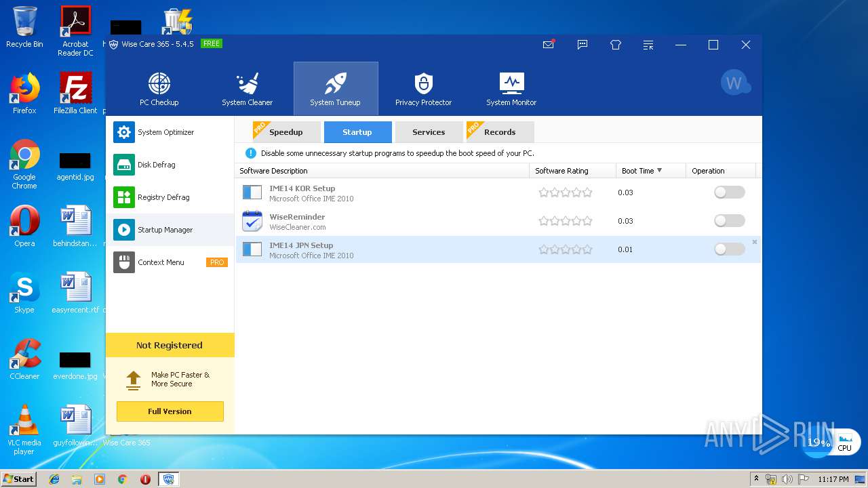
Task: Toggle startup switch for WiseReminder
Action: [729, 221]
